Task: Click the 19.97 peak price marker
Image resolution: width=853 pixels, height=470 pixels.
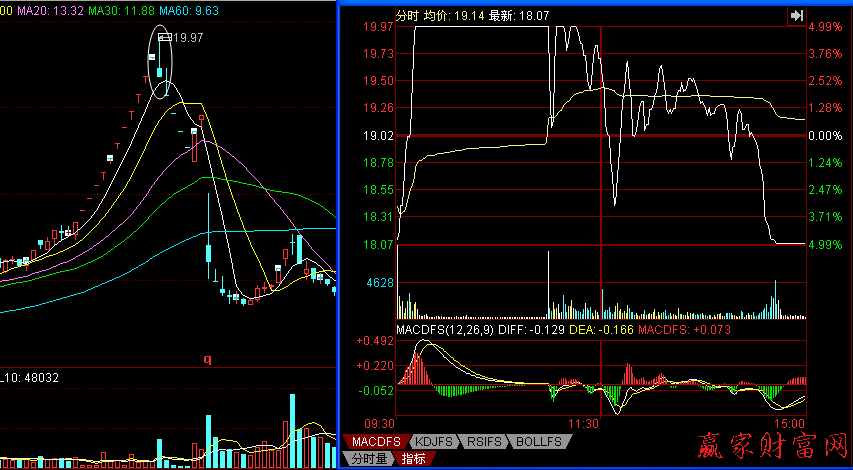Action: (x=186, y=38)
